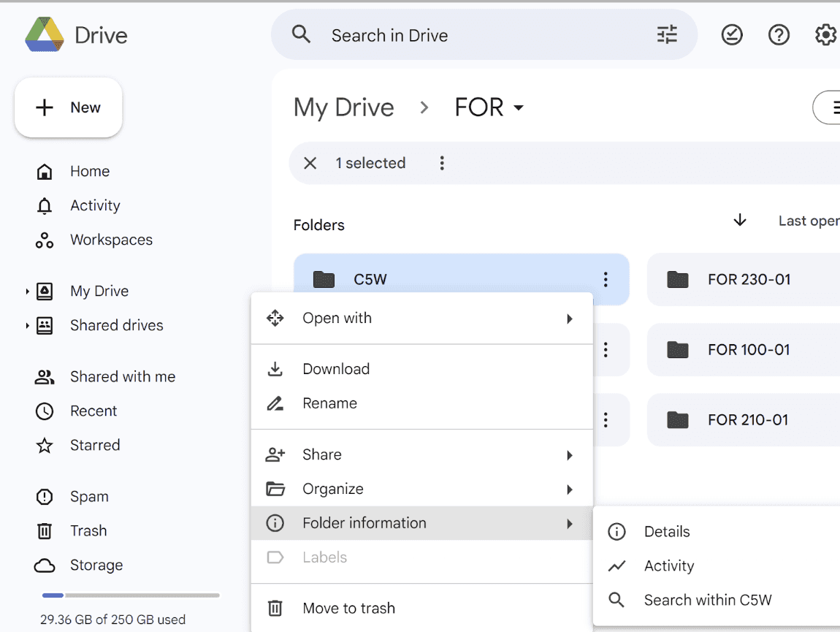Open the Spam section
The width and height of the screenshot is (840, 632).
89,497
